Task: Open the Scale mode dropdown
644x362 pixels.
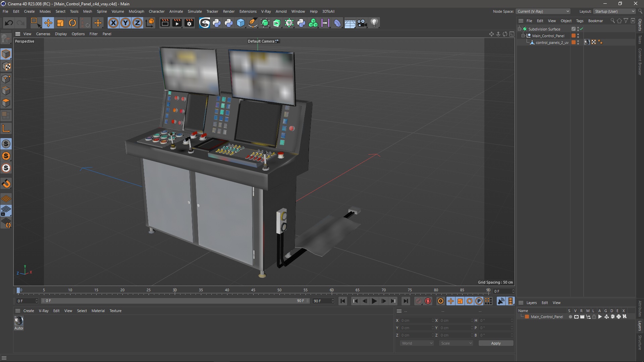Action: tap(456, 343)
